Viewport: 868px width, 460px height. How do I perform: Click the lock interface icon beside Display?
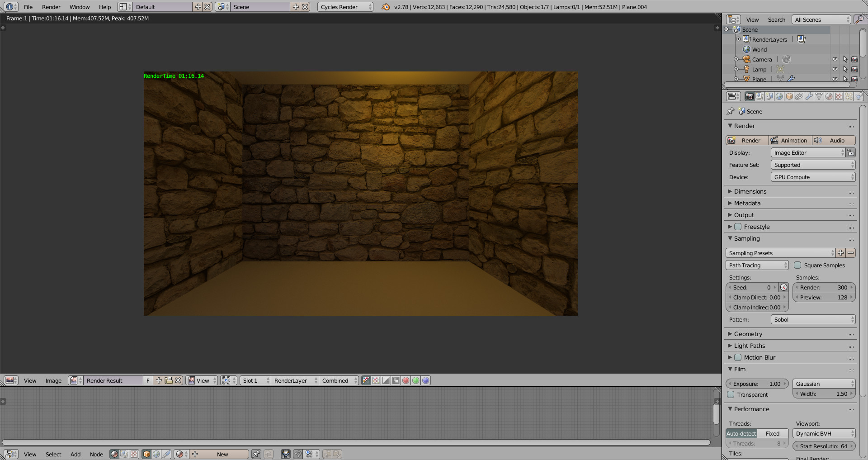tap(851, 153)
